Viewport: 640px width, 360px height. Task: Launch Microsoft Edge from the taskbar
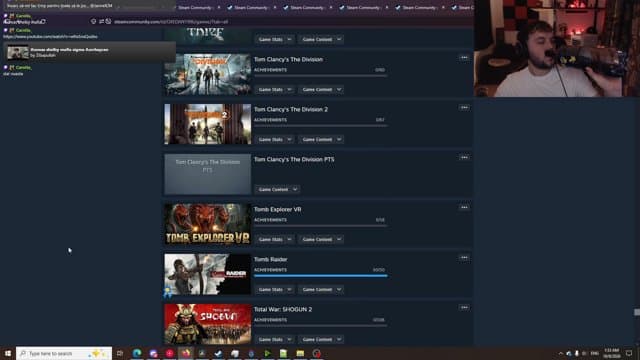(137, 353)
